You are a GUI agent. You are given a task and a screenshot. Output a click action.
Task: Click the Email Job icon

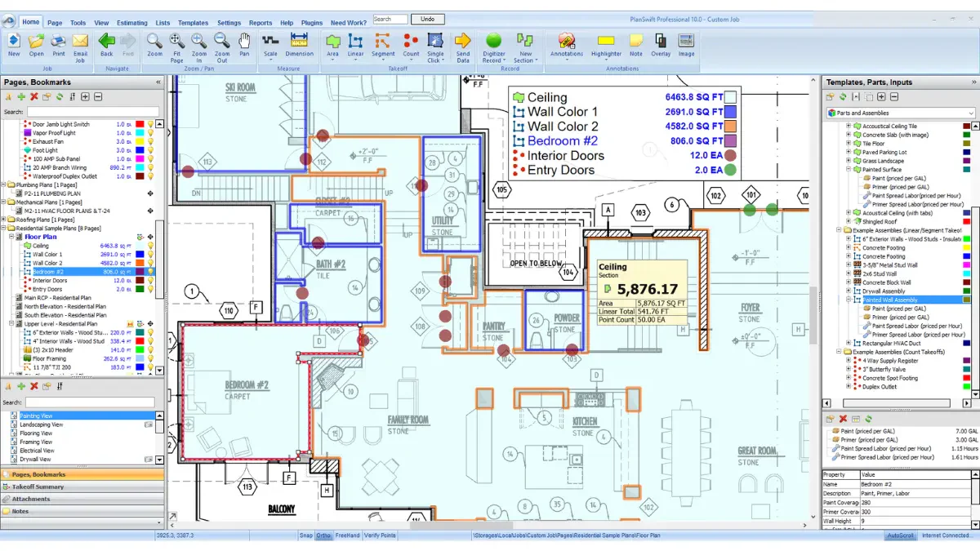coord(80,47)
